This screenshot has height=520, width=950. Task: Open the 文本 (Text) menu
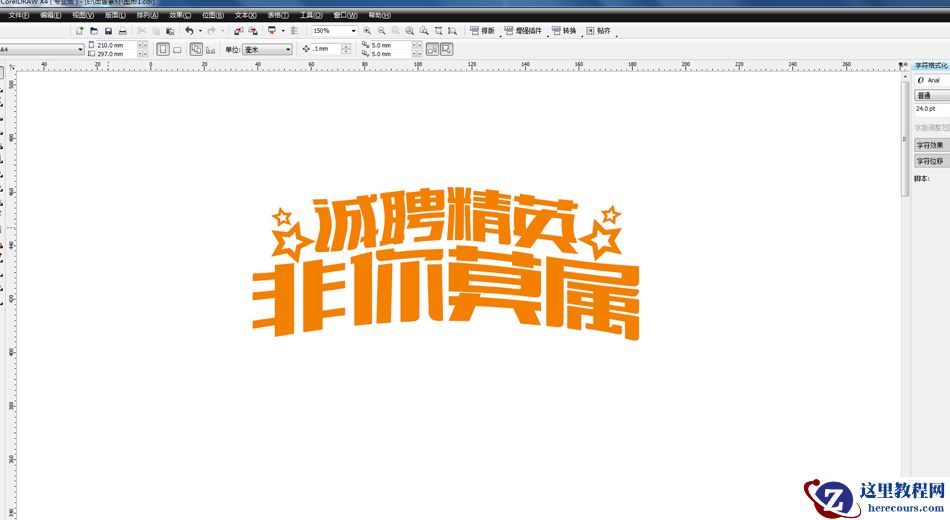coord(245,15)
